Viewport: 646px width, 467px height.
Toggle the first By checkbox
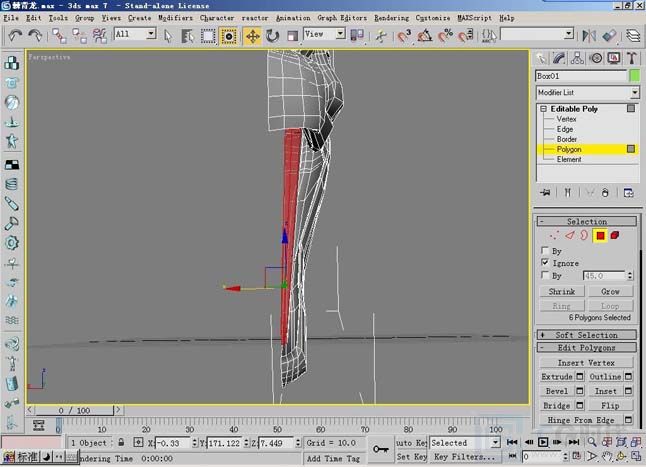[545, 250]
